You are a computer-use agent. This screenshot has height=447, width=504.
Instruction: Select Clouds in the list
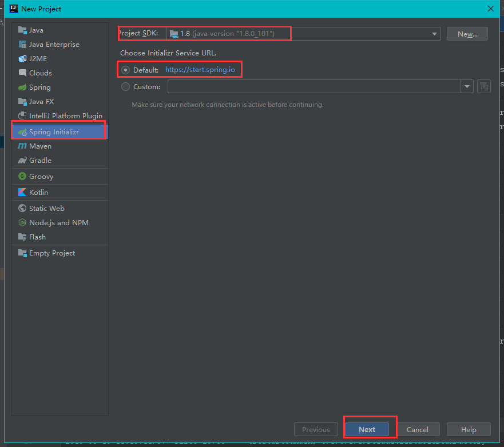click(x=60, y=73)
